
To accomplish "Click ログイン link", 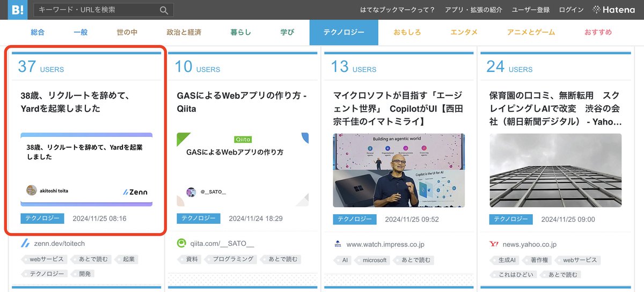I will tap(571, 10).
